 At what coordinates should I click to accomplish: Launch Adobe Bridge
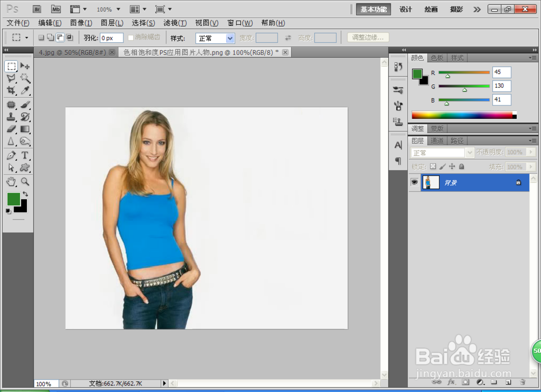click(x=37, y=9)
